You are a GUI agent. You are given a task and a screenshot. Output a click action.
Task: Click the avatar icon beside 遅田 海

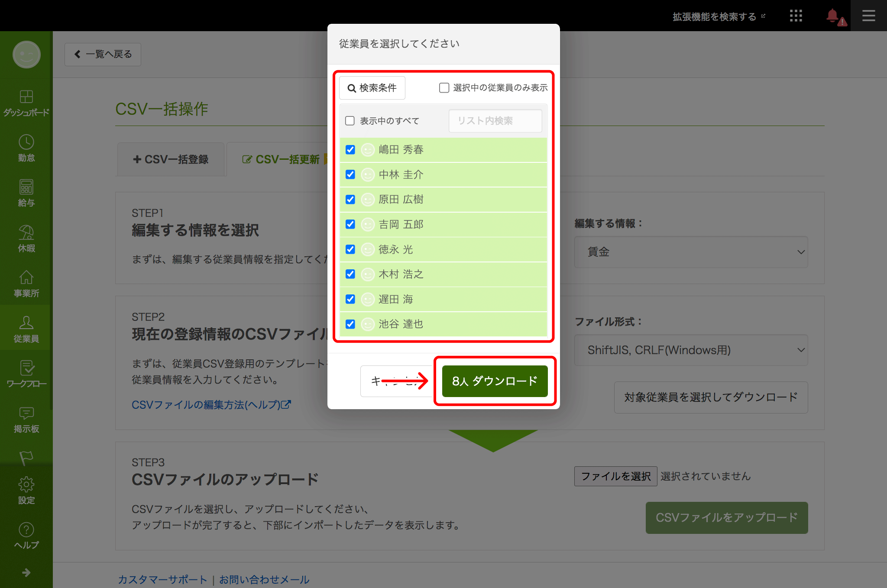pos(368,299)
